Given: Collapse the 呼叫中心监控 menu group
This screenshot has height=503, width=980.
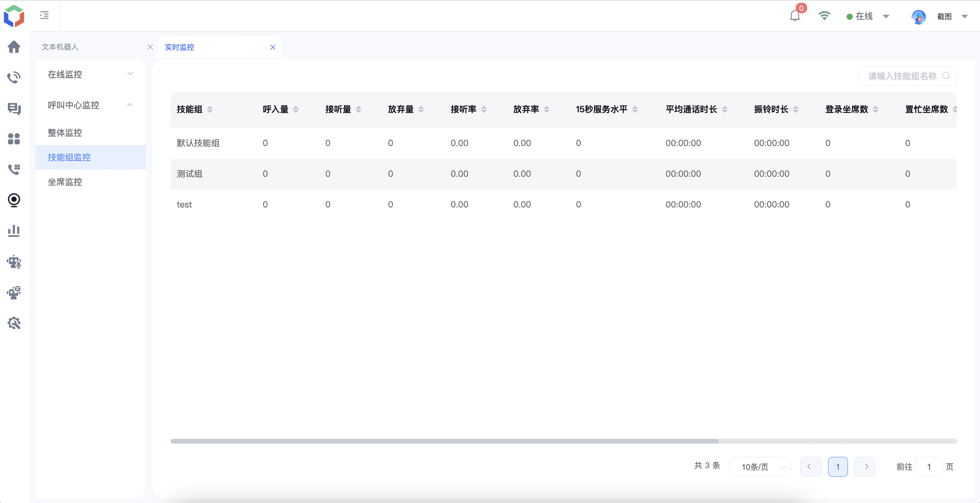Looking at the screenshot, I should click(90, 105).
